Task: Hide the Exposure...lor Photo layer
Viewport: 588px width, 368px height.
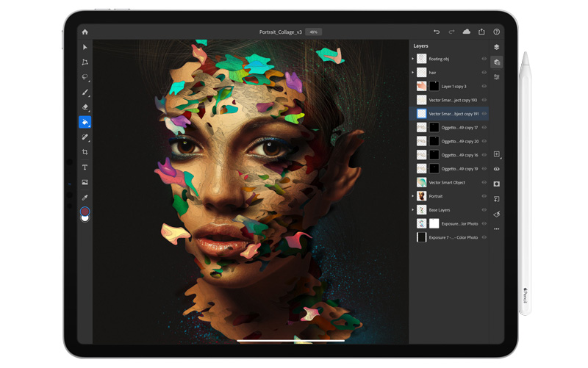Action: click(x=484, y=224)
